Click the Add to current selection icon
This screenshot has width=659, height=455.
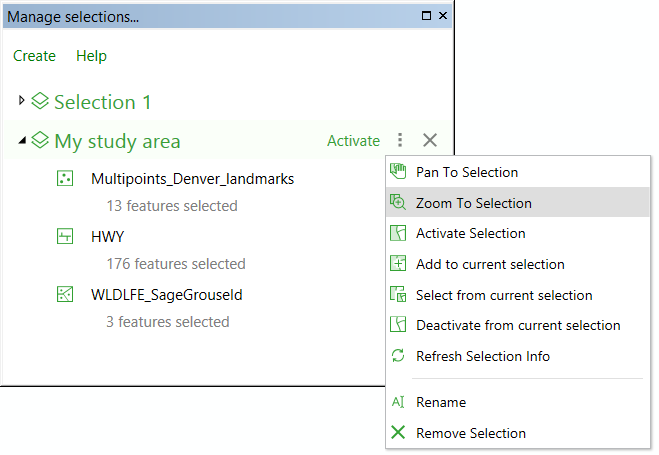click(x=398, y=264)
